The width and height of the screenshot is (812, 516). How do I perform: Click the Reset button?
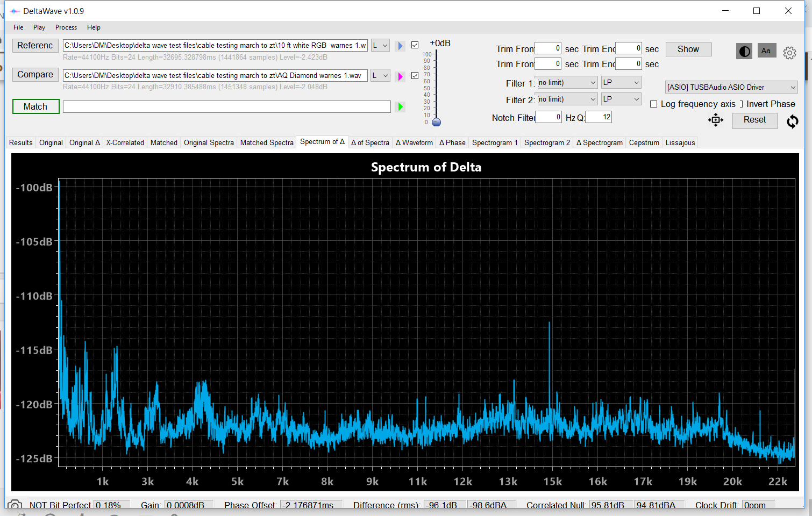point(754,120)
